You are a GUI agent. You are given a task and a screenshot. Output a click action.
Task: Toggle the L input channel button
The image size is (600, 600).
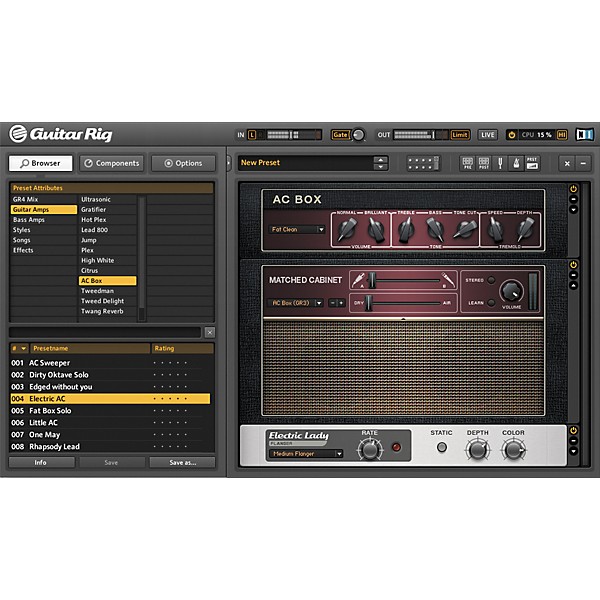[x=252, y=135]
